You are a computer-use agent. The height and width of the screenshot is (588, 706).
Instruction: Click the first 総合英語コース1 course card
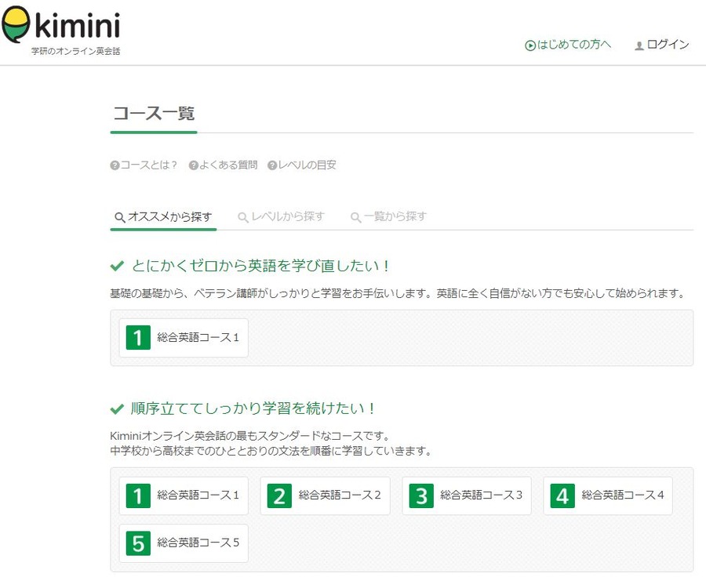183,337
